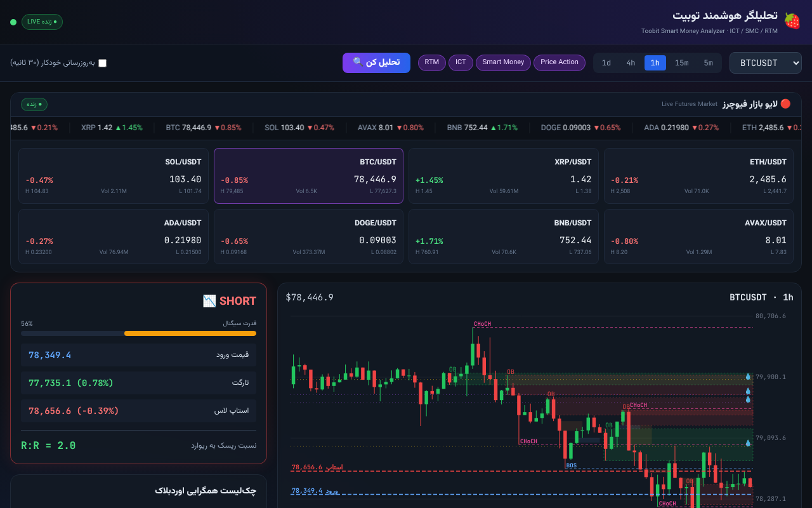The image size is (812, 508).
Task: Open the BTCUSDT symbol dropdown
Action: click(766, 63)
